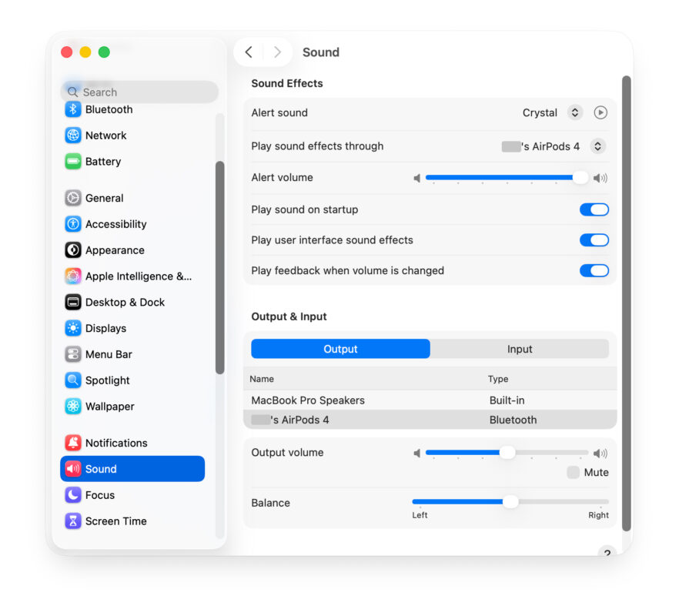Preview the alert sound with play button
Viewport: 679px width, 616px height.
(x=600, y=112)
